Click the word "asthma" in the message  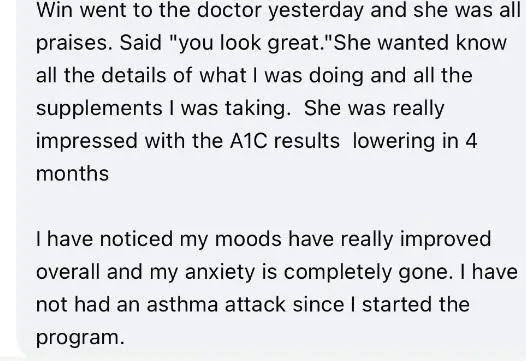(182, 305)
